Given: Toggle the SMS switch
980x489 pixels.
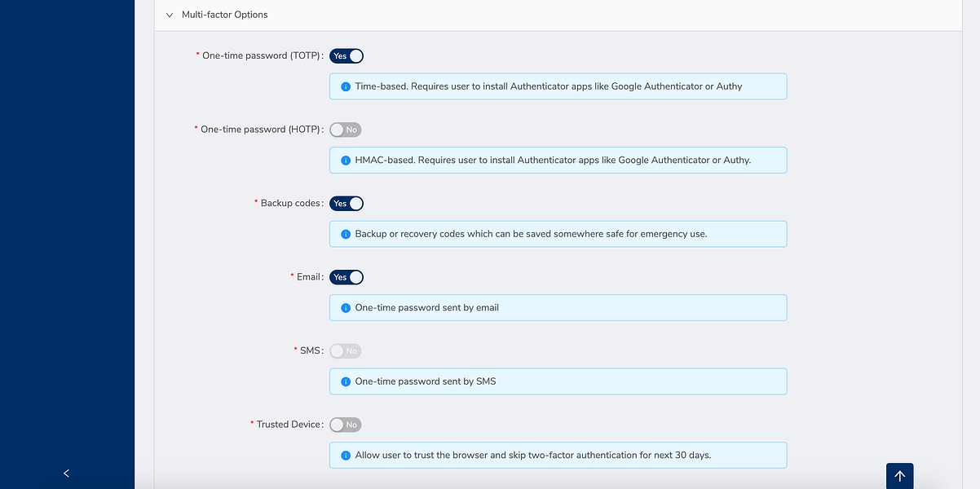Looking at the screenshot, I should (x=346, y=351).
